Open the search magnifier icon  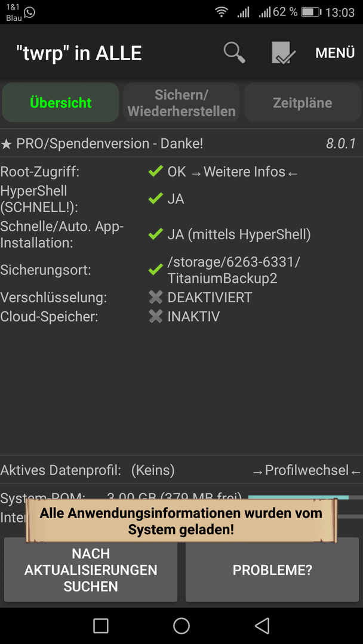tap(234, 54)
